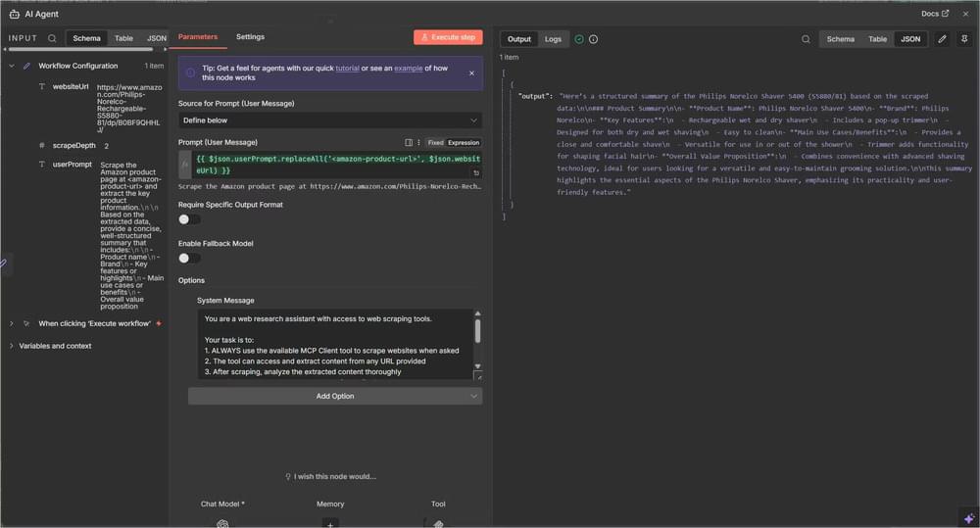Click the Execute step button
The image size is (980, 528).
point(448,37)
